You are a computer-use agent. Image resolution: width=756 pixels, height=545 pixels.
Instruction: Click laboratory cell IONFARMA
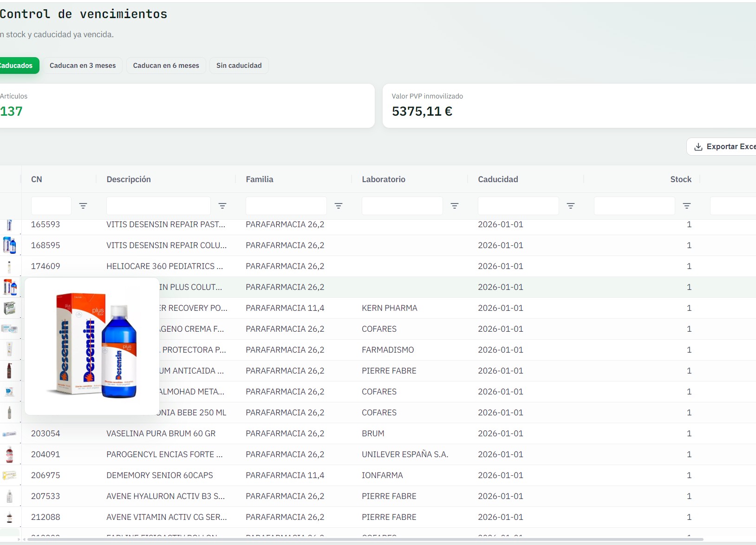382,475
